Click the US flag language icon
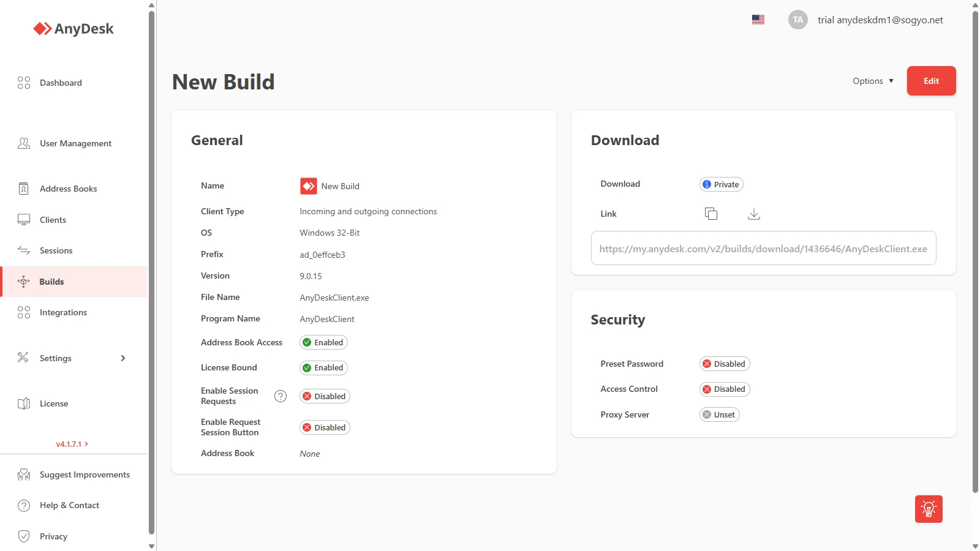This screenshot has width=980, height=551. coord(758,20)
